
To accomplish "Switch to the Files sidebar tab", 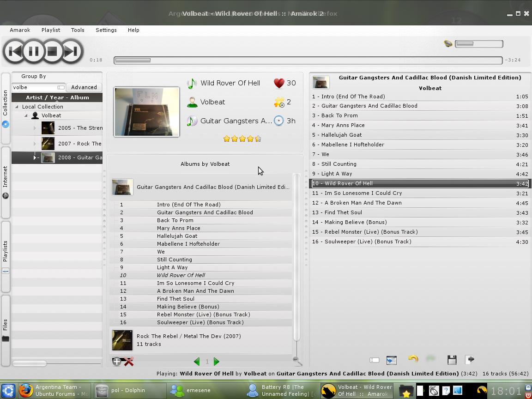I will click(6, 331).
